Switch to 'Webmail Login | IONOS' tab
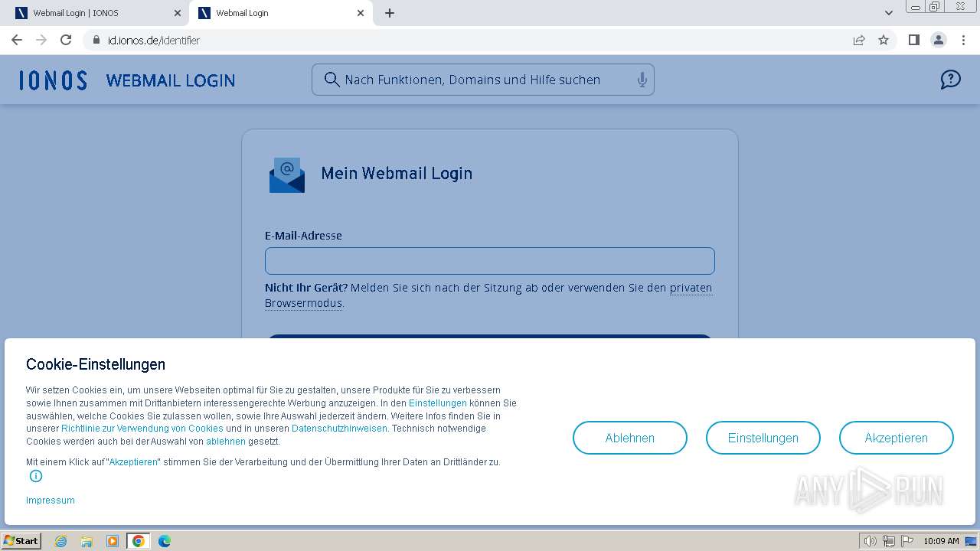This screenshot has width=980, height=551. [98, 13]
